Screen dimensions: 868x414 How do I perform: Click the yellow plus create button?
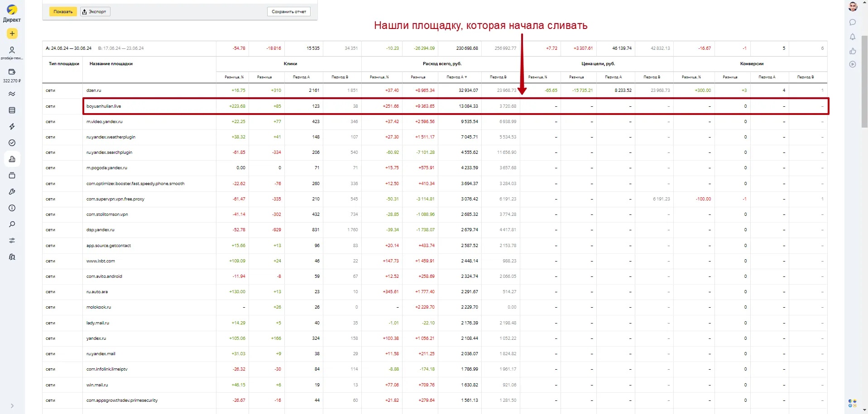coord(12,33)
